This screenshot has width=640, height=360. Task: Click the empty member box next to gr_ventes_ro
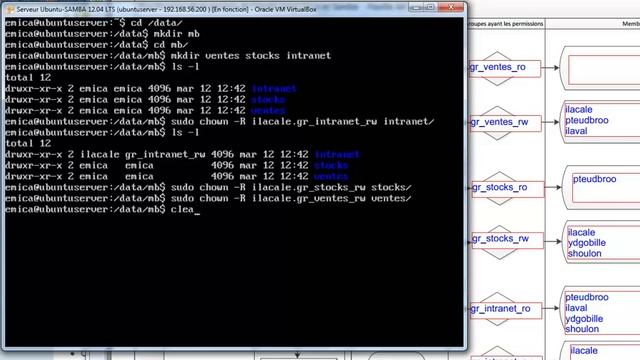pyautogui.click(x=604, y=70)
